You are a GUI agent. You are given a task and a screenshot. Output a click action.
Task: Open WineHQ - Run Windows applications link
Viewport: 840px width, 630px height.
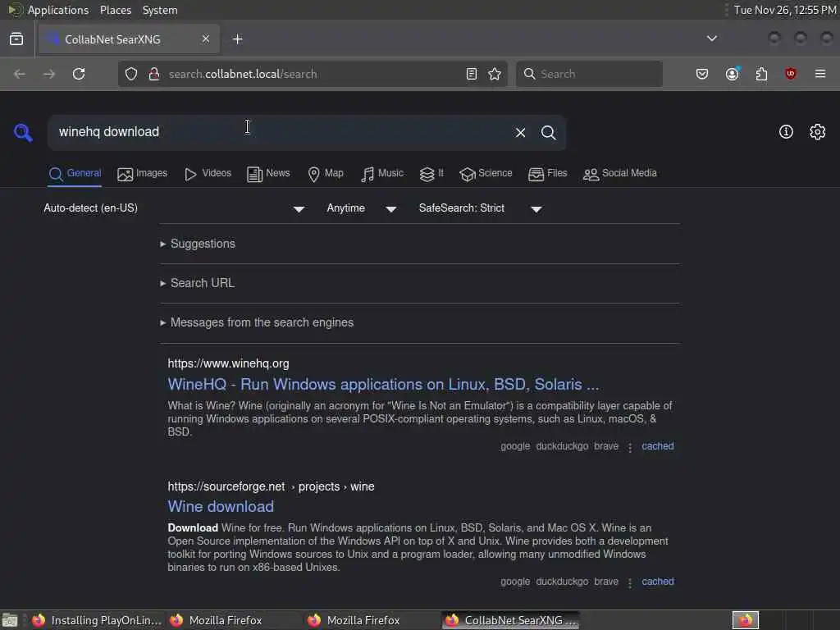pos(383,385)
